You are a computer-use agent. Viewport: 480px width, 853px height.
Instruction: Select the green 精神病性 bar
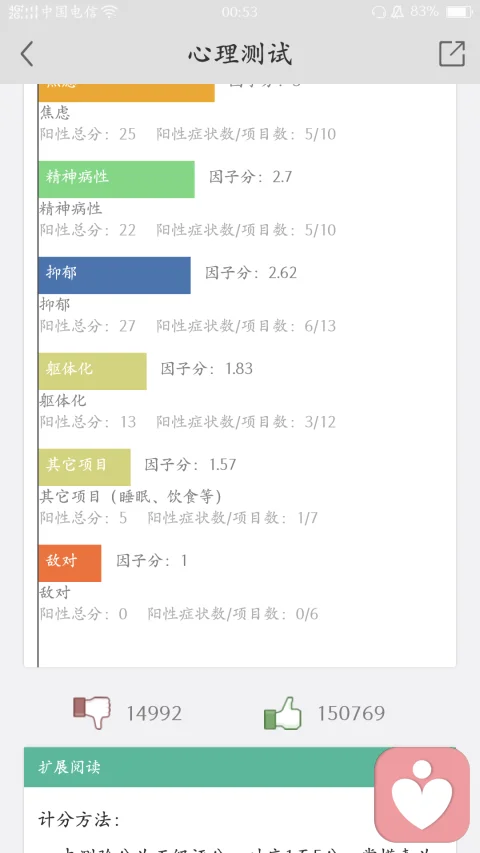click(116, 179)
